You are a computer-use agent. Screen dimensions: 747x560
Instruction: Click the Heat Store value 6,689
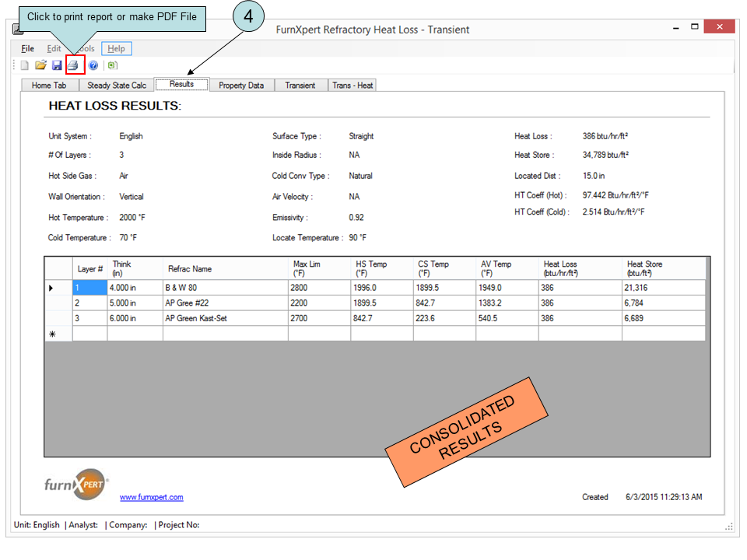coord(664,318)
